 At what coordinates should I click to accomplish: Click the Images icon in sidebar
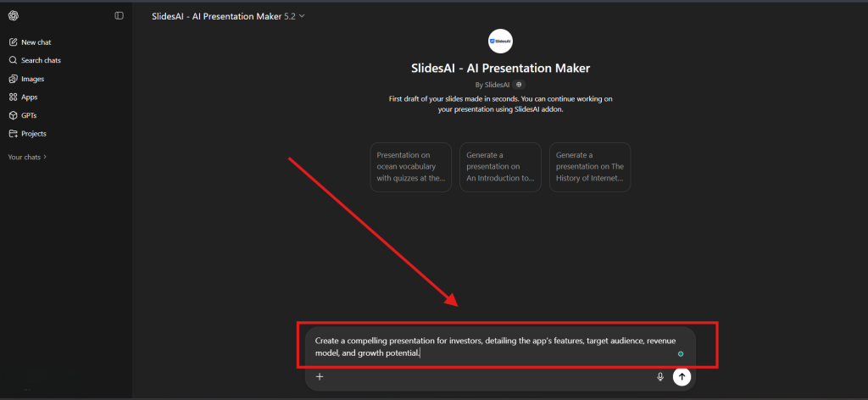coord(14,79)
